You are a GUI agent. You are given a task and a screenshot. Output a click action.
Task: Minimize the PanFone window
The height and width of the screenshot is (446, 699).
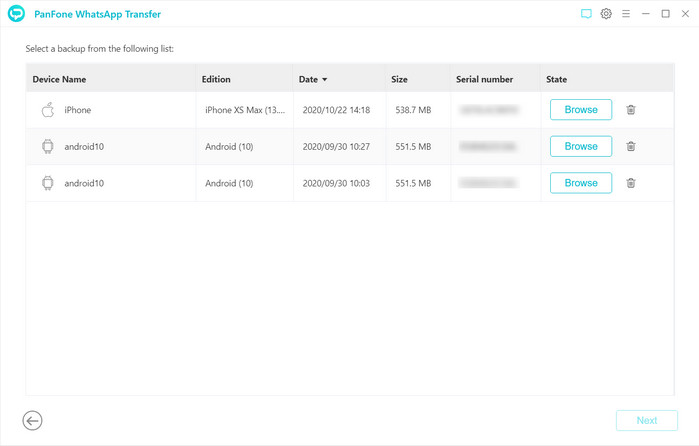(x=646, y=14)
